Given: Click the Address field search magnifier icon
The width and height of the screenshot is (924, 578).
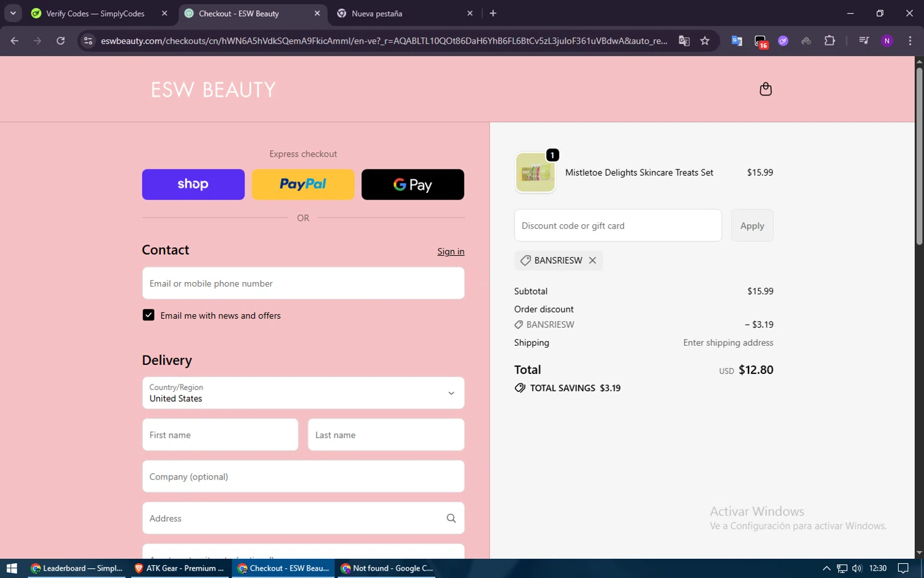Looking at the screenshot, I should [x=451, y=518].
